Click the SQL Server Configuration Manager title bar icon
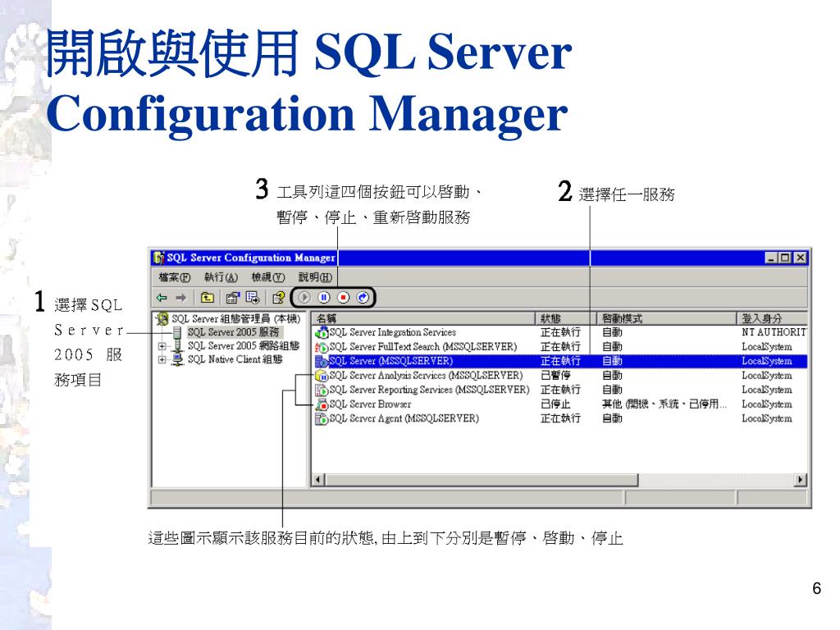Screen dimensions: 840x630 pyautogui.click(x=158, y=258)
